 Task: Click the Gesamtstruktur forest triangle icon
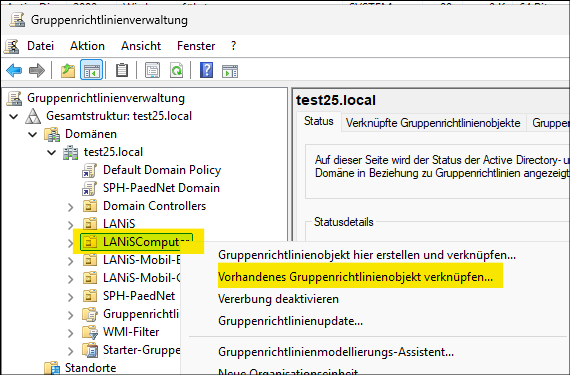33,116
